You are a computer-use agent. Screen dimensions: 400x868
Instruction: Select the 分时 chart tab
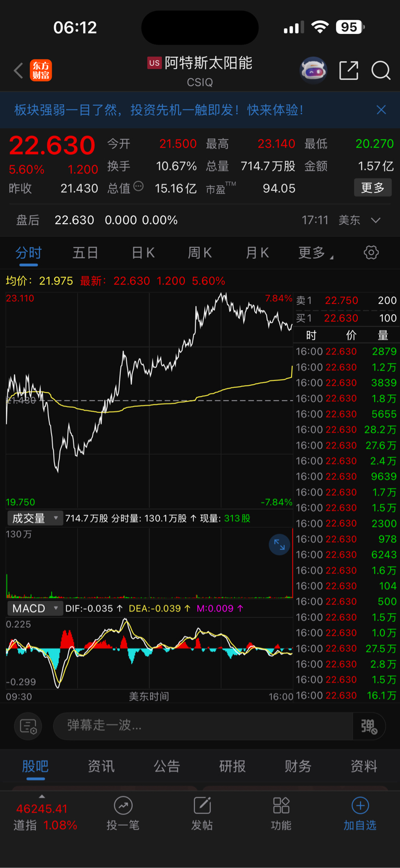tap(28, 253)
